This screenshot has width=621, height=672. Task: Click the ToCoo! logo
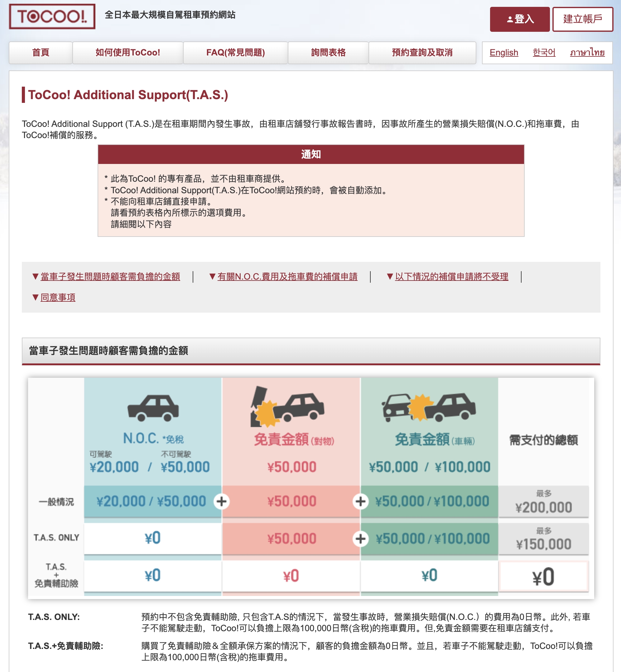(x=52, y=16)
